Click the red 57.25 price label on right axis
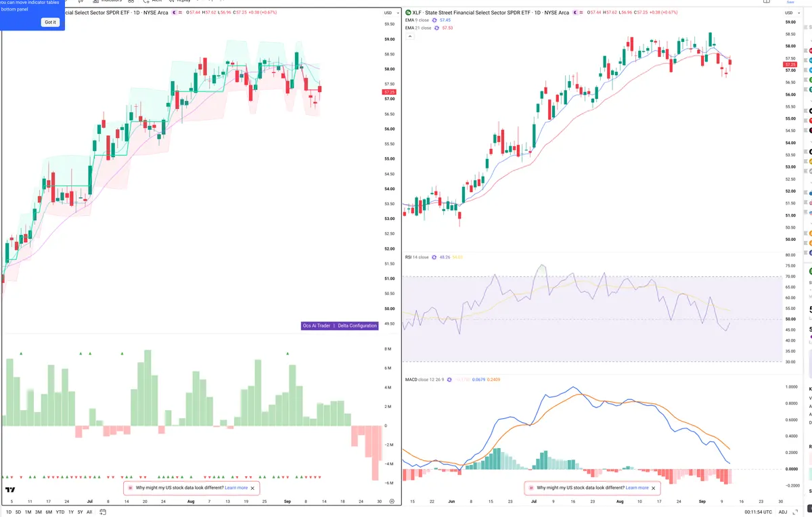The height and width of the screenshot is (517, 812). tap(791, 64)
